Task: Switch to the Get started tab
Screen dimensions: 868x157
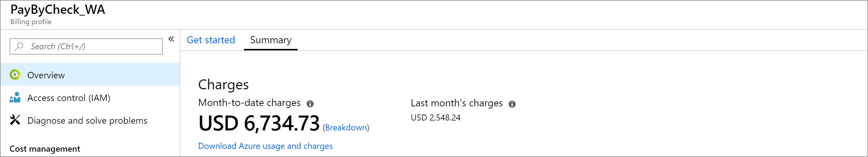Action: click(211, 40)
